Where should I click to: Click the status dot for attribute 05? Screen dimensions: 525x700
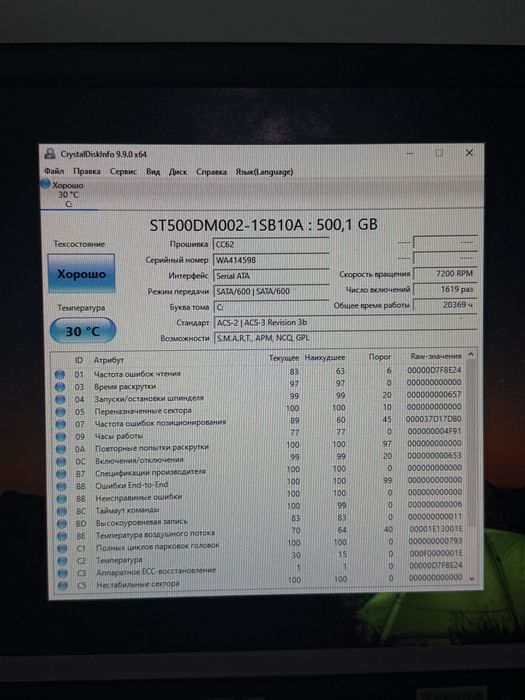(60, 412)
